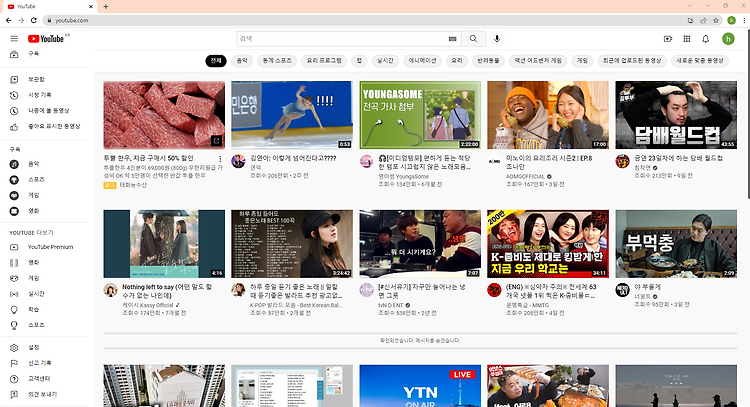Start voice search with microphone icon
The image size is (750, 407).
497,39
